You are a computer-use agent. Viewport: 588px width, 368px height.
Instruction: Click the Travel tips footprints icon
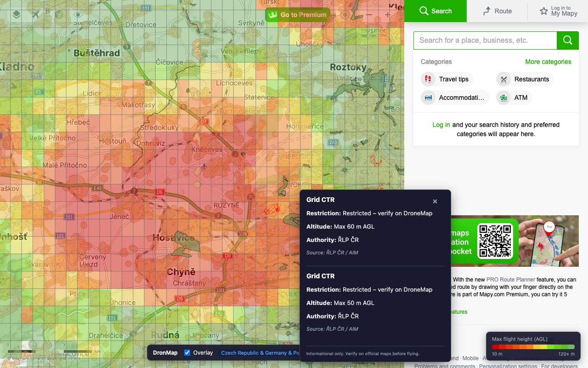428,79
